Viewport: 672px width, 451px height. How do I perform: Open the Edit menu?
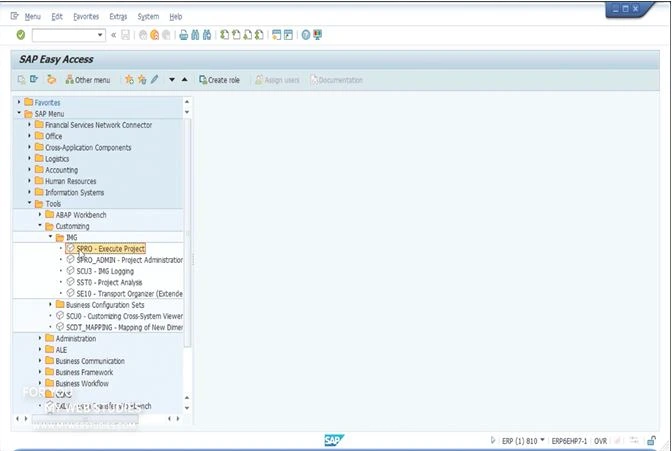click(57, 17)
